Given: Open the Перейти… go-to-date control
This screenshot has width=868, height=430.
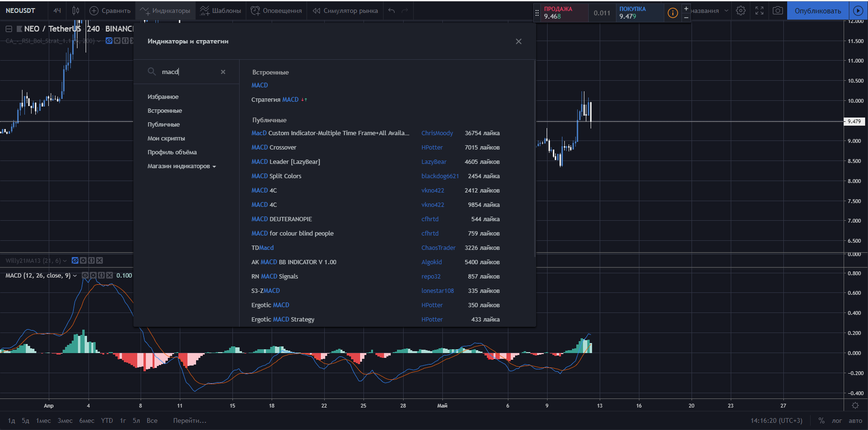Looking at the screenshot, I should point(189,420).
